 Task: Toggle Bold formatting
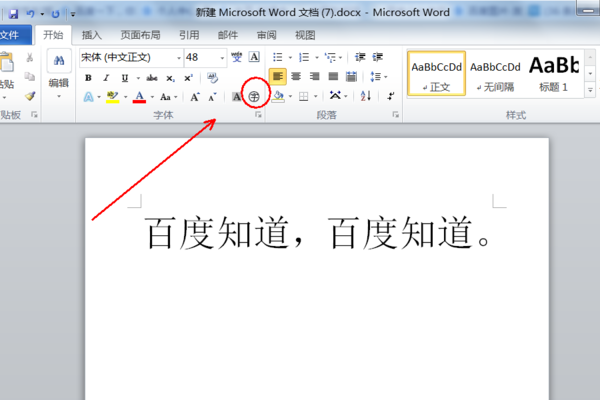(x=88, y=78)
